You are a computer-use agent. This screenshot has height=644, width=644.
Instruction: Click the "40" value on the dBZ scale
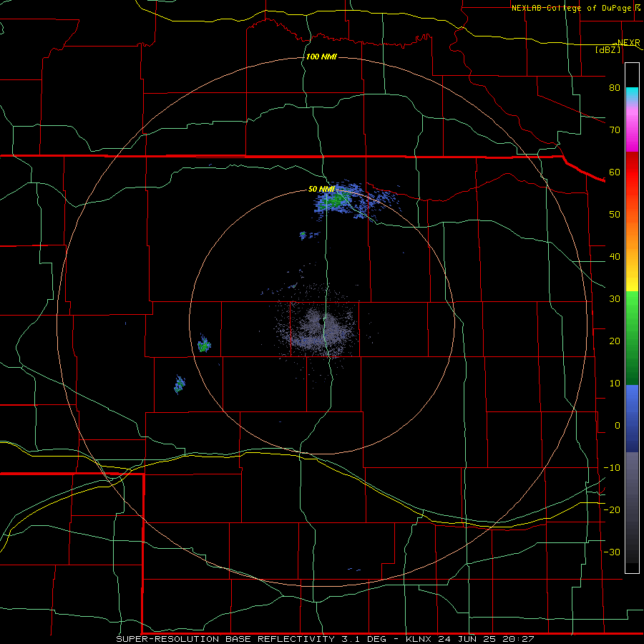[615, 257]
